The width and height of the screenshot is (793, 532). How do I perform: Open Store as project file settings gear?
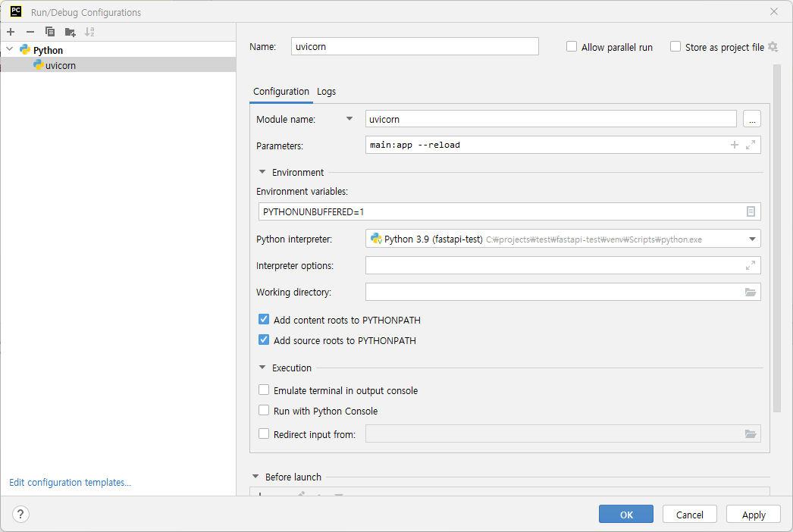773,47
